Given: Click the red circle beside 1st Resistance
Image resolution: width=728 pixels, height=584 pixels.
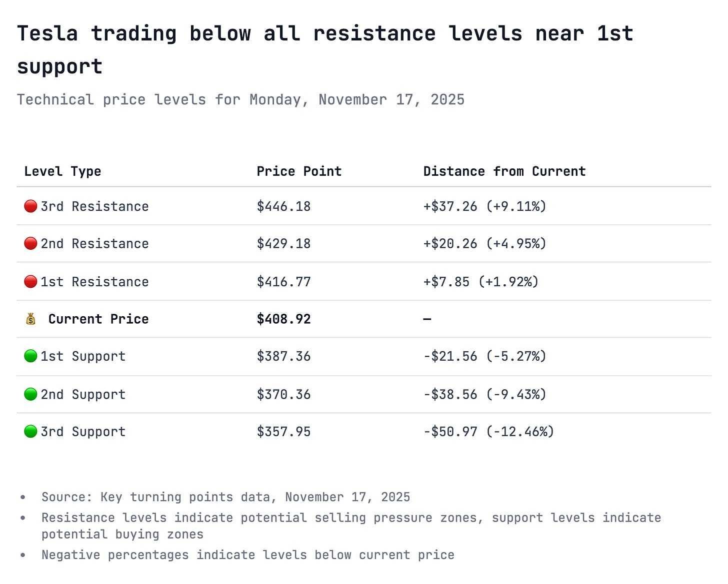Looking at the screenshot, I should tap(30, 282).
